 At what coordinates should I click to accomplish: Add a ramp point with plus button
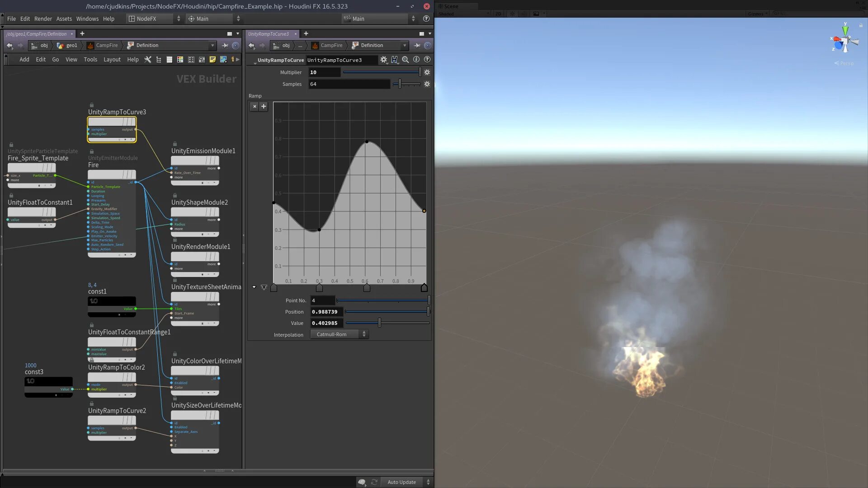264,107
